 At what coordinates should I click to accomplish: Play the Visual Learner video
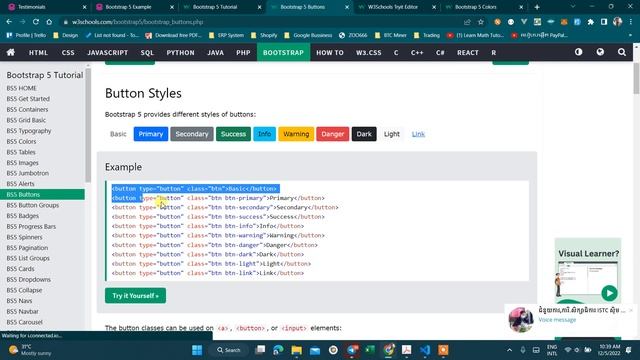609,293
